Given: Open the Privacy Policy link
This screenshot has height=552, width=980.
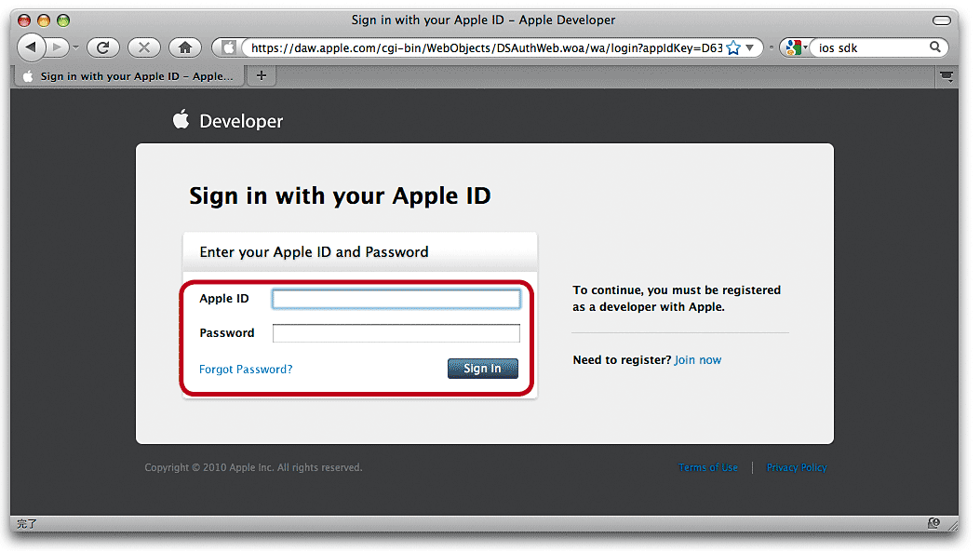Looking at the screenshot, I should click(797, 467).
